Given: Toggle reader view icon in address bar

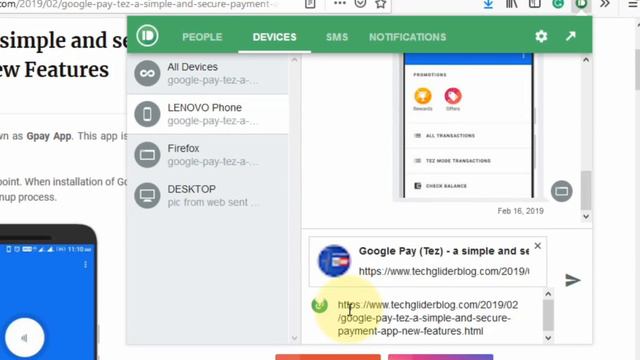Looking at the screenshot, I should tap(310, 4).
